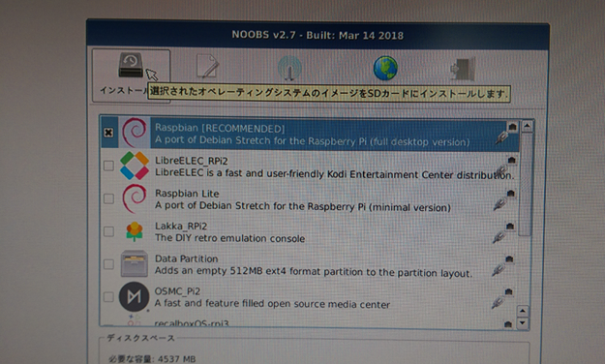This screenshot has width=605, height=364.
Task: Click the Exit door icon
Action: click(x=463, y=69)
